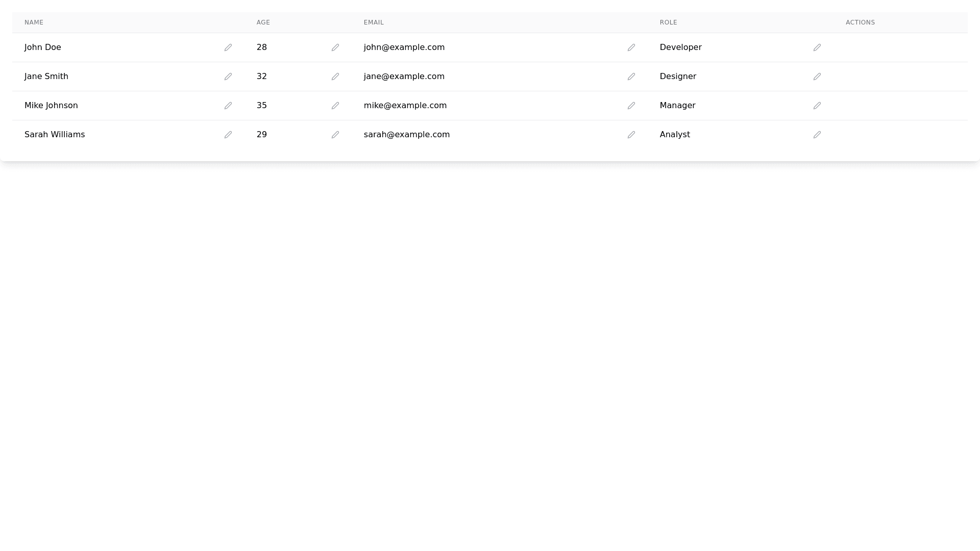
Task: Click the Email column header
Action: point(374,22)
